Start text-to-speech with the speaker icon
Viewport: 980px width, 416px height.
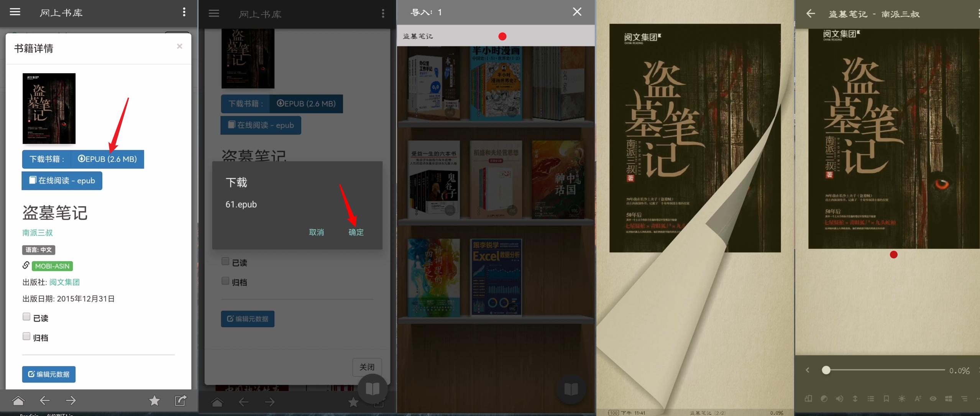[839, 399]
